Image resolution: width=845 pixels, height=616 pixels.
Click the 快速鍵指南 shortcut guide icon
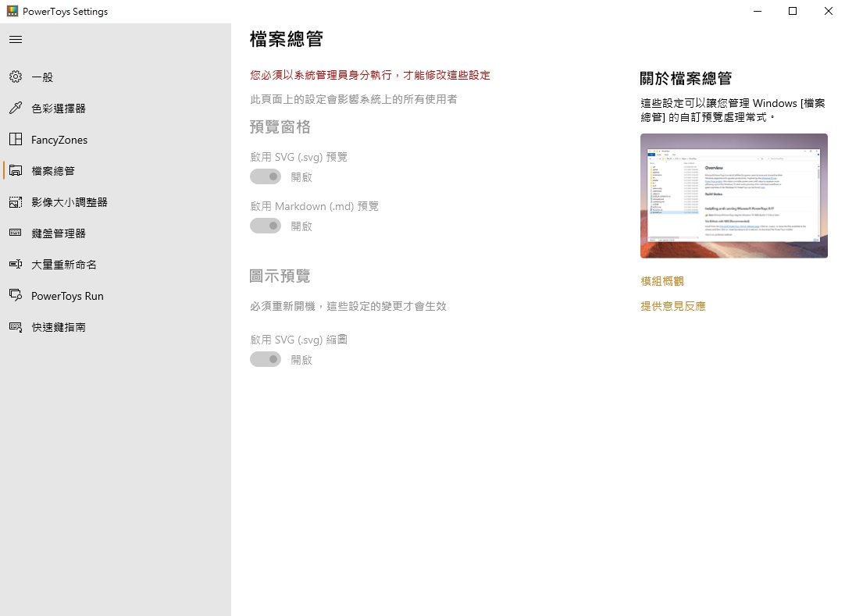point(16,327)
